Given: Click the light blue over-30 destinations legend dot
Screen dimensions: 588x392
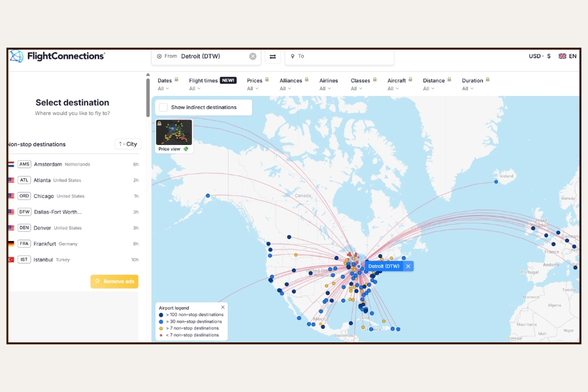Looking at the screenshot, I should (161, 321).
